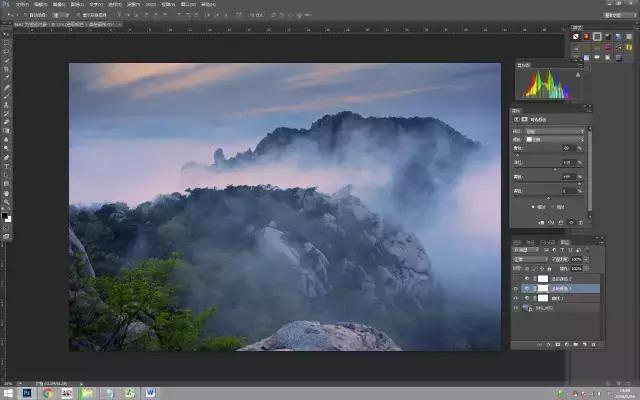Apply the no-style swatch in Styles panel
This screenshot has height=400, width=640.
[x=576, y=36]
